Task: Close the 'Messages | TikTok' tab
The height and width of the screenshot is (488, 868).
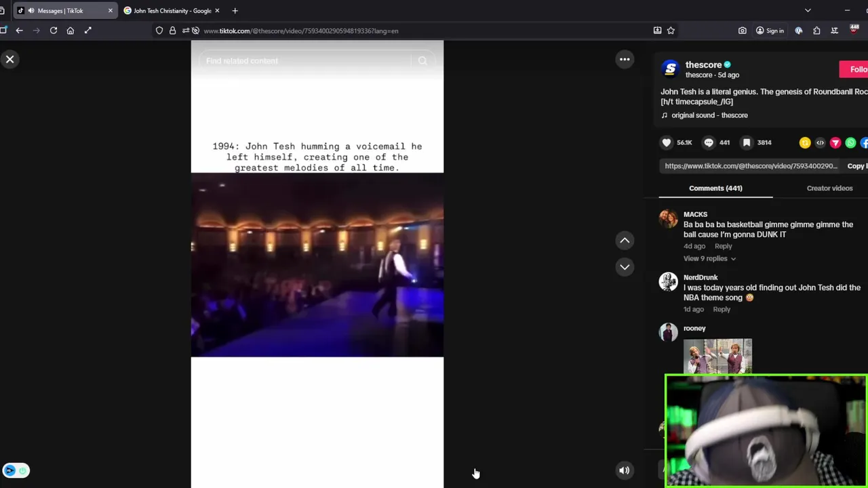Action: coord(111,11)
